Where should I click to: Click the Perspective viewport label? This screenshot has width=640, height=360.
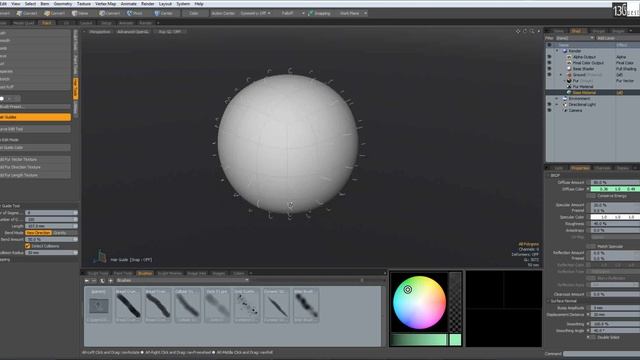pyautogui.click(x=99, y=31)
